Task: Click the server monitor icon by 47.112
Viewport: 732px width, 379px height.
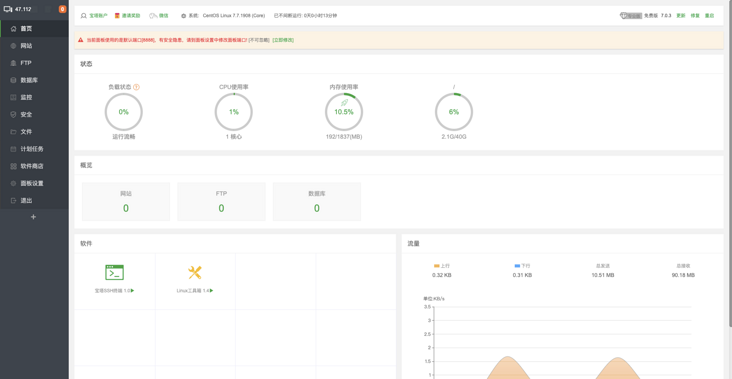Action: tap(7, 9)
